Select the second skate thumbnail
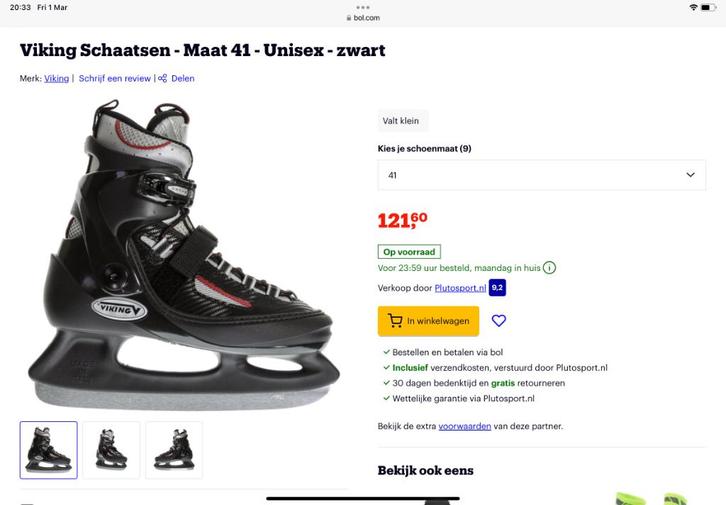This screenshot has width=726, height=505. (x=111, y=450)
